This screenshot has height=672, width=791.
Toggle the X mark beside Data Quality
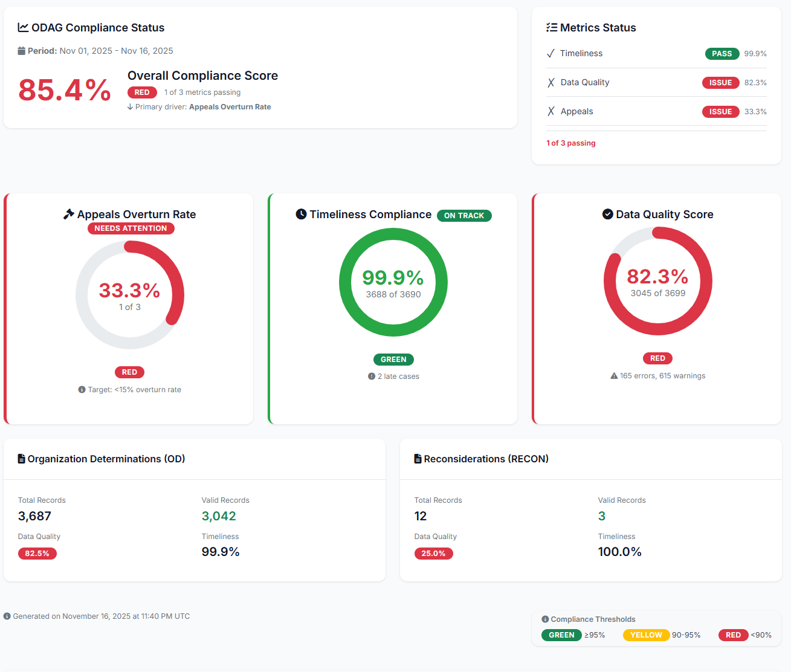click(x=550, y=82)
